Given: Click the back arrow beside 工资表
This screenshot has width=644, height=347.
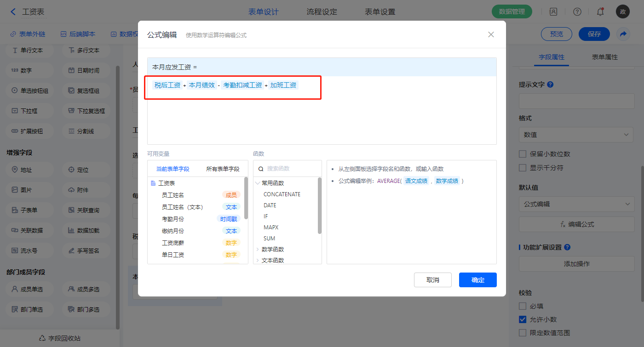Looking at the screenshot, I should [x=13, y=12].
